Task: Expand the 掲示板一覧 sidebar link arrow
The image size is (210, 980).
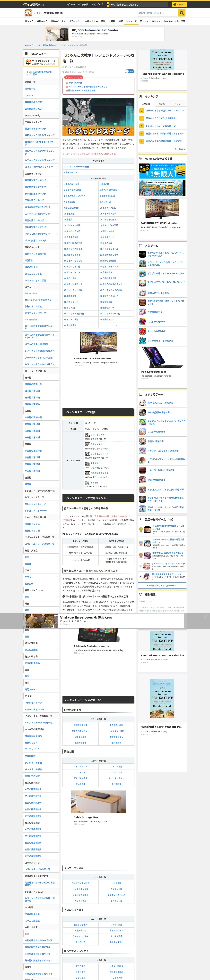Action: [x=57, y=89]
